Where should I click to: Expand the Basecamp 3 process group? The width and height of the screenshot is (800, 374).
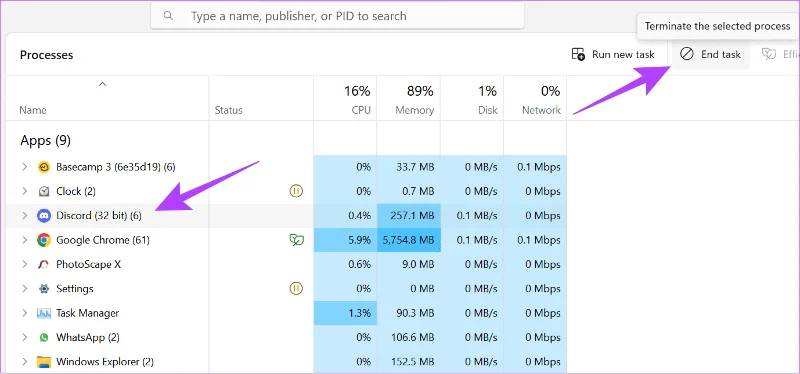24,167
